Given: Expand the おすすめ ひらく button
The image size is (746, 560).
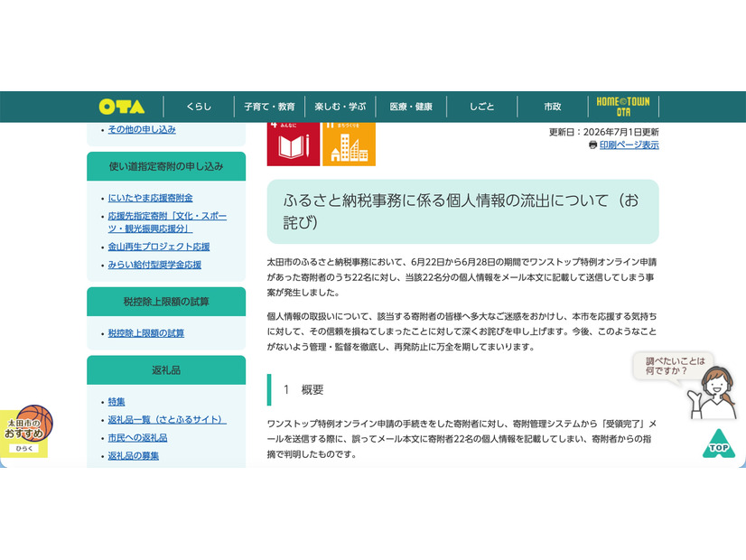Looking at the screenshot, I should pyautogui.click(x=23, y=449).
